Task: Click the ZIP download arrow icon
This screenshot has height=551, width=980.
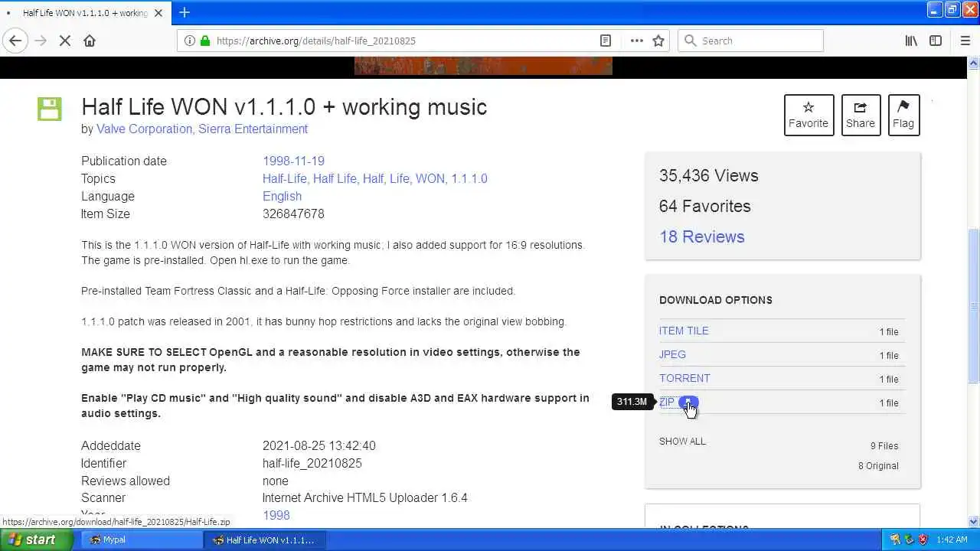Action: tap(688, 403)
